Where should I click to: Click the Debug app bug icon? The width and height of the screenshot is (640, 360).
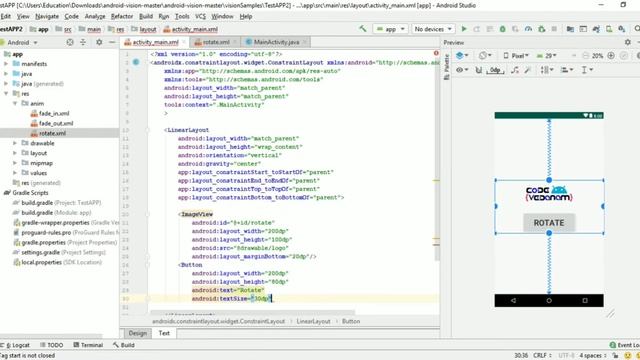pos(502,29)
